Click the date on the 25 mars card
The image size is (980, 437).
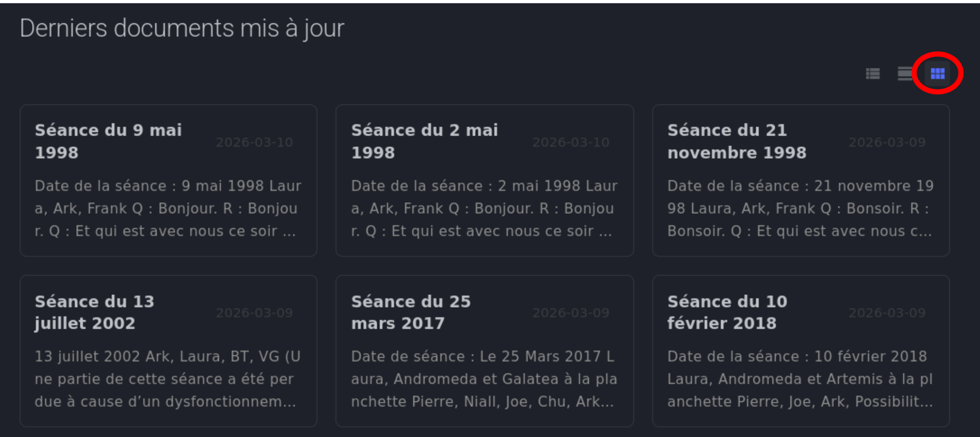coord(571,313)
